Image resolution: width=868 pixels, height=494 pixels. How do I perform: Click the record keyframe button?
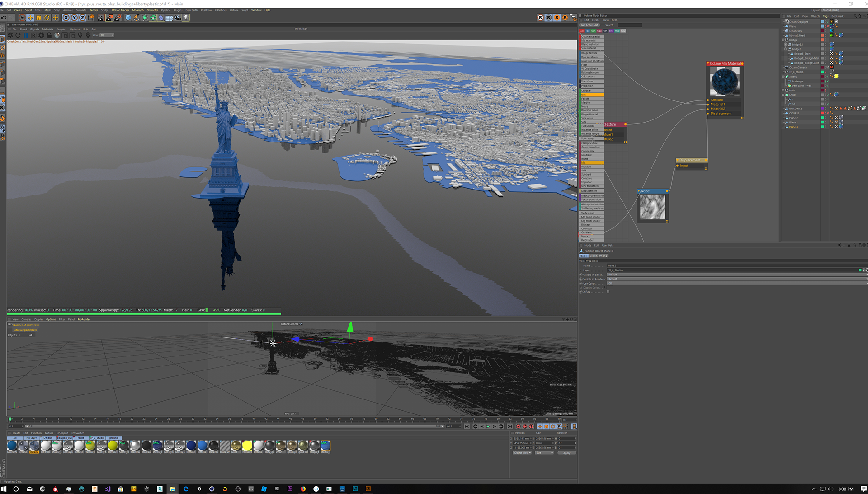(x=519, y=427)
